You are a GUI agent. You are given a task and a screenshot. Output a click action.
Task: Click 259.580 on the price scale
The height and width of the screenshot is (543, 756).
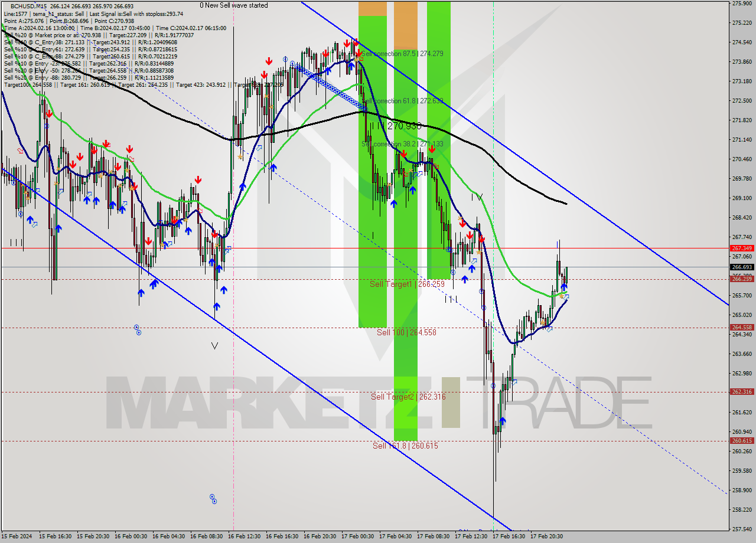[x=742, y=471]
